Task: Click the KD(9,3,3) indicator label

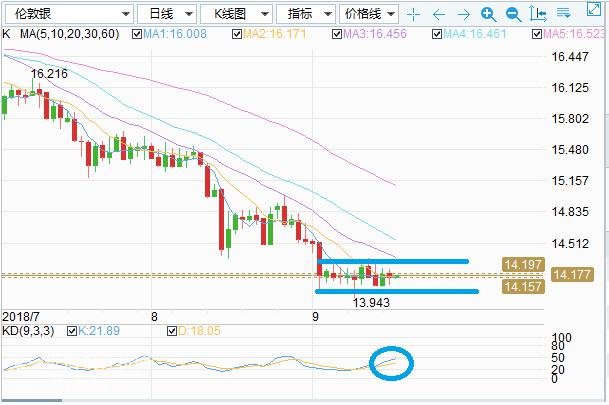Action: pyautogui.click(x=28, y=331)
